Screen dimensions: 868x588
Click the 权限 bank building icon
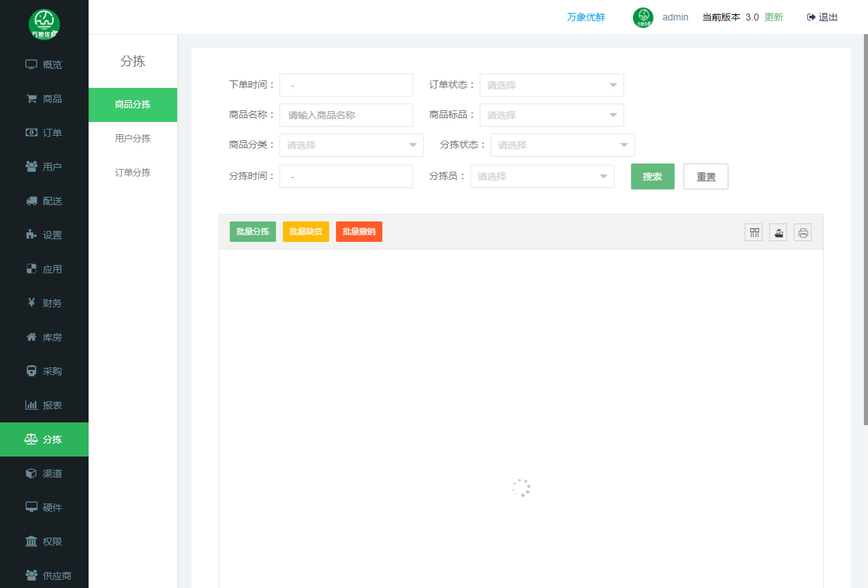[x=31, y=542]
